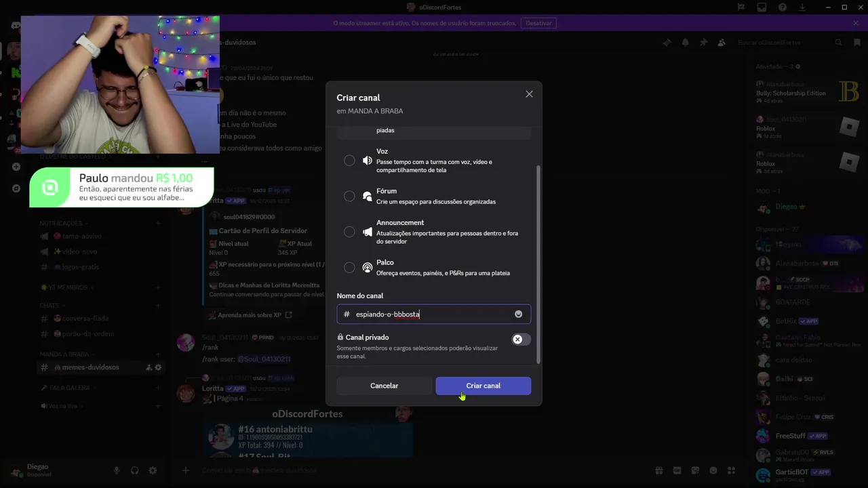
Task: Click the Announcement megaphone icon
Action: (x=368, y=232)
